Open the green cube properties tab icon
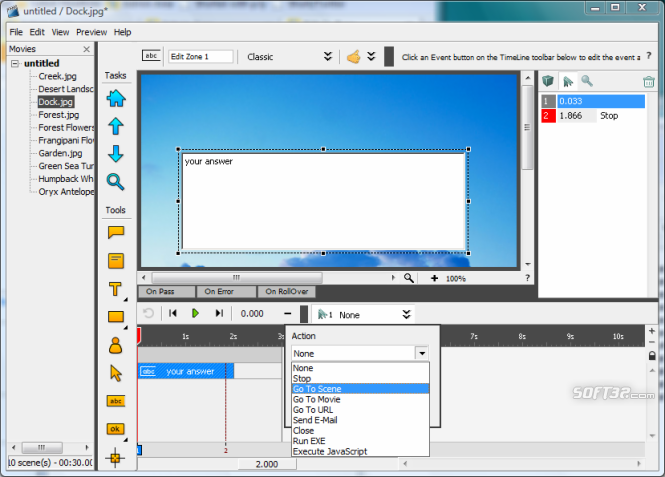 coord(548,81)
